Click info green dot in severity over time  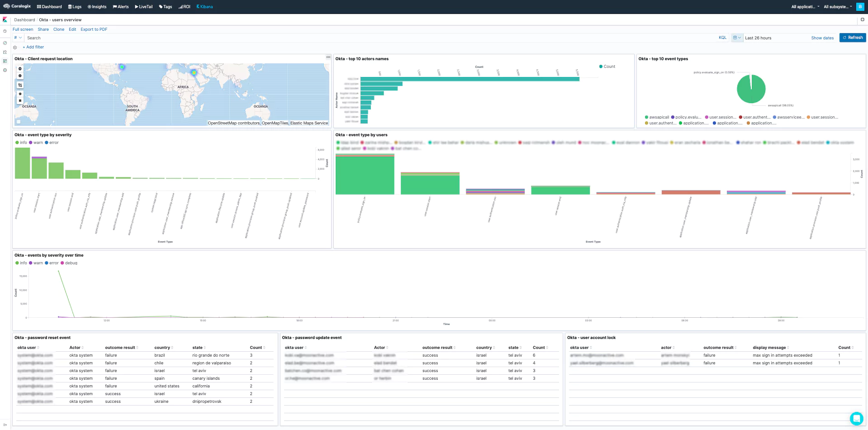[x=17, y=263]
